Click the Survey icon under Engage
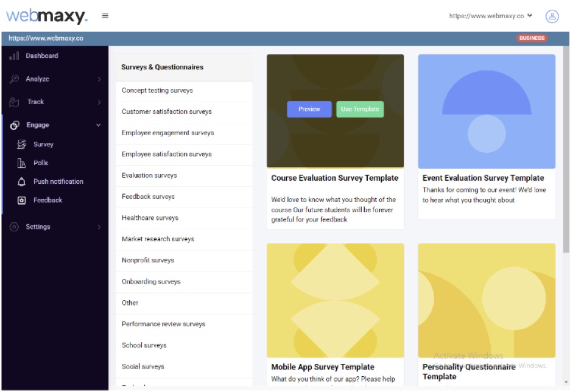Viewport: 570px width, 392px height. coord(22,144)
